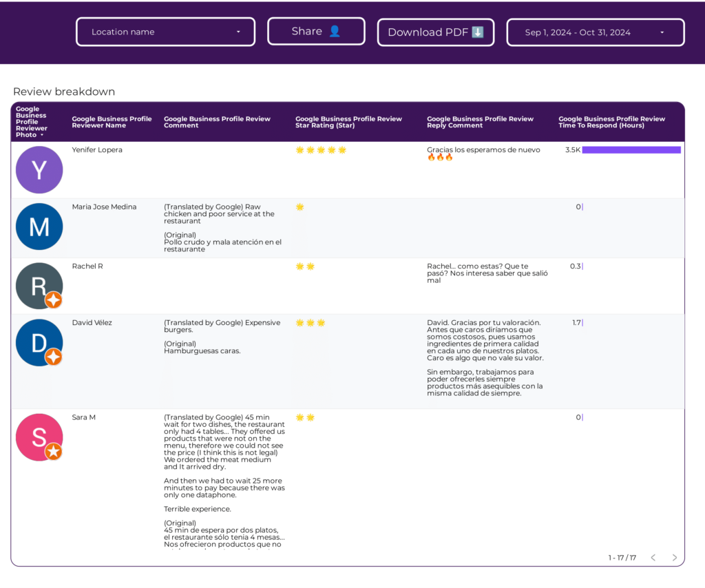This screenshot has width=705, height=588.
Task: Open the Location name dropdown
Action: [165, 31]
